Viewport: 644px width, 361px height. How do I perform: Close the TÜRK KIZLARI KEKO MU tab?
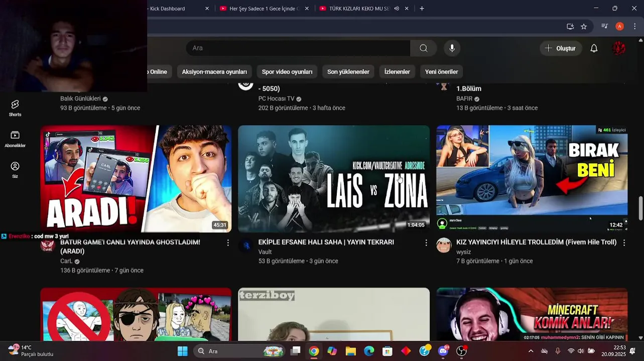[x=407, y=9]
